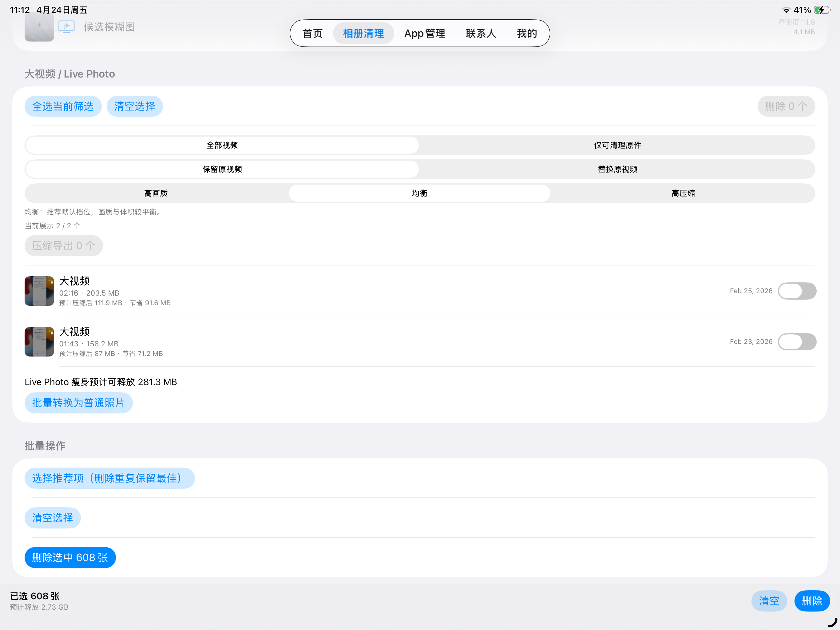Tap the 删除 0 个 button
Image resolution: width=840 pixels, height=630 pixels.
point(786,106)
